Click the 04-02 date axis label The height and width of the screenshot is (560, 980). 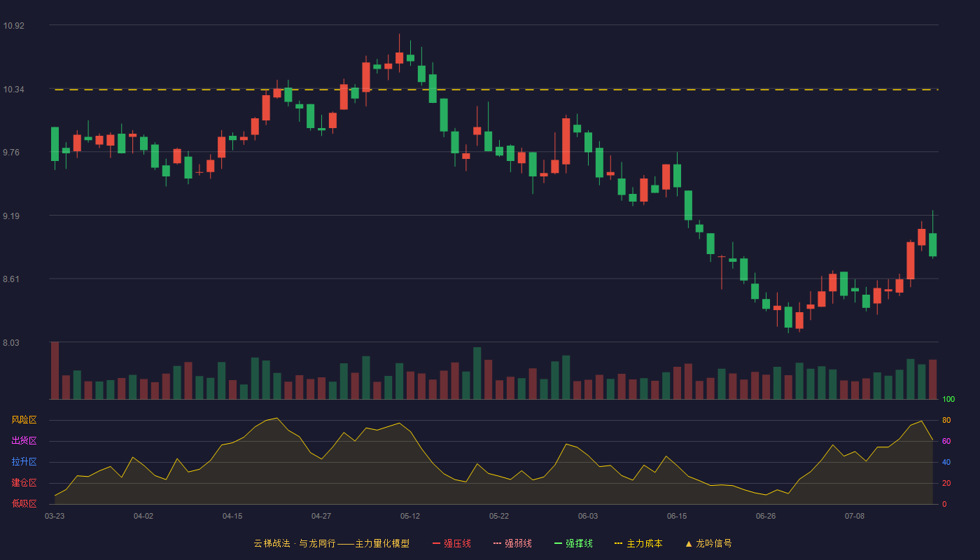pos(143,516)
